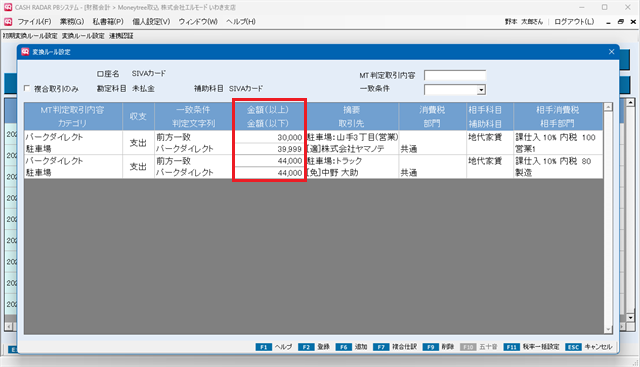The width and height of the screenshot is (640, 367).
Task: Open the 個人設定(V) menu
Action: coord(151,22)
